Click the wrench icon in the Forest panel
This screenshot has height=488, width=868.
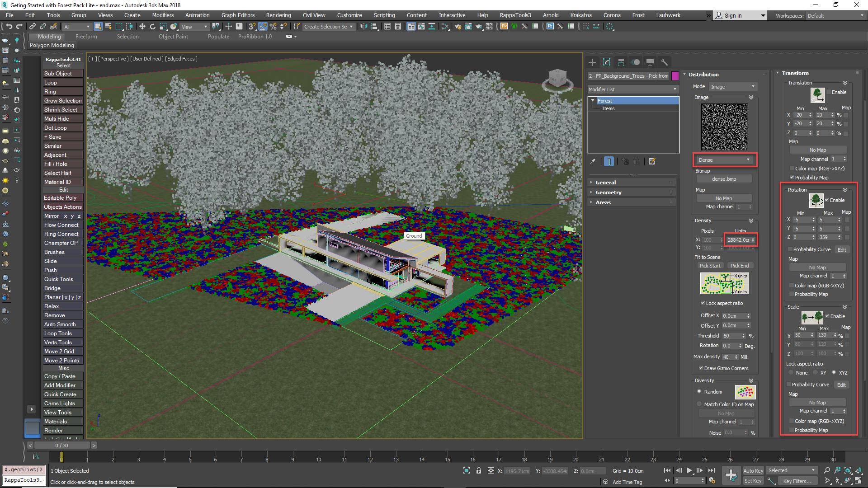(x=664, y=62)
